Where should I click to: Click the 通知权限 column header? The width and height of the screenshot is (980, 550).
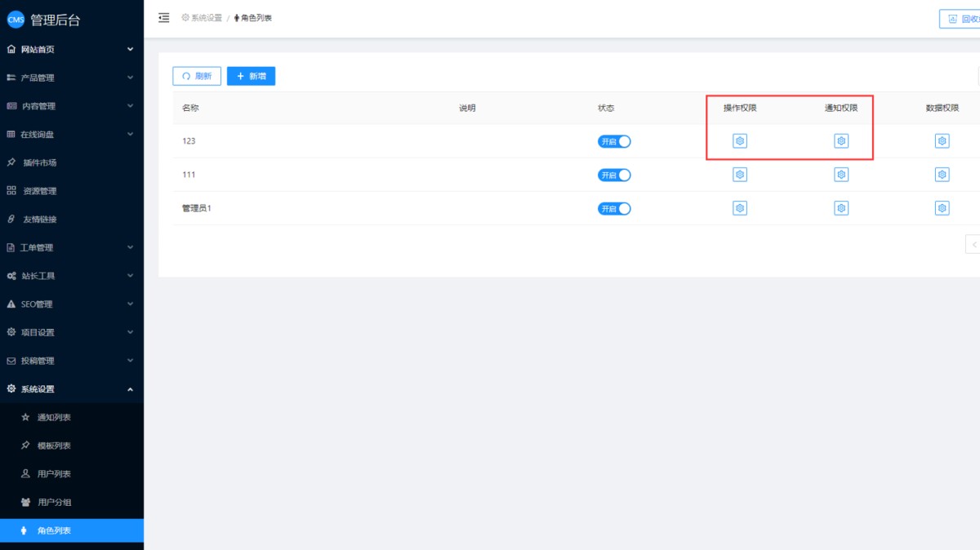pos(841,108)
